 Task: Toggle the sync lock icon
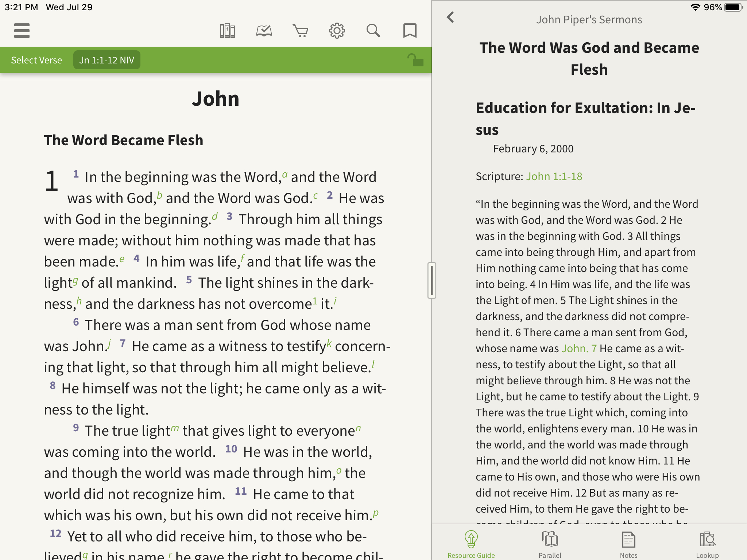[x=415, y=60]
